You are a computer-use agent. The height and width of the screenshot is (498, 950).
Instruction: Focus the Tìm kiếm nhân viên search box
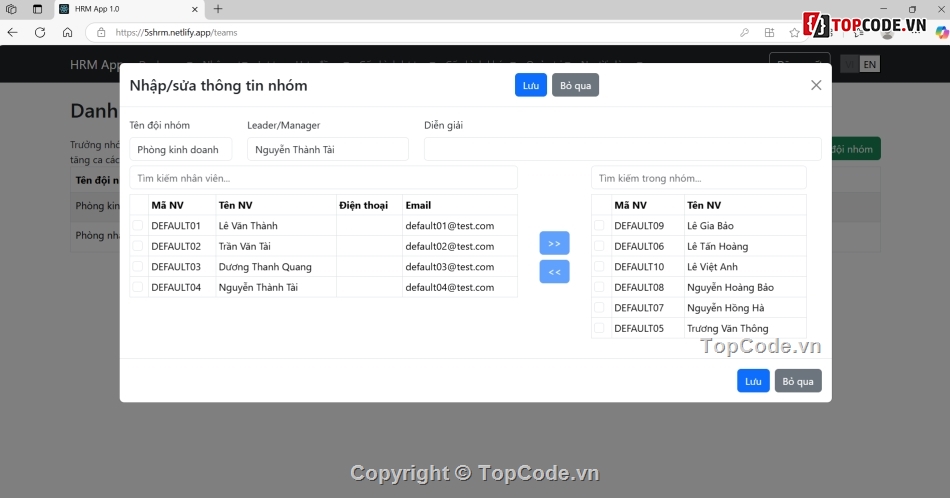coord(324,178)
